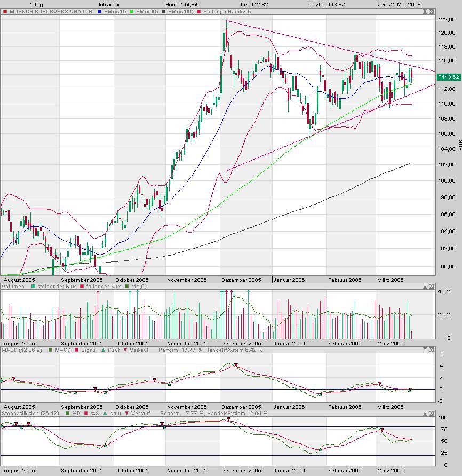
Task: Expand the MACD panel settings box
Action: click(x=425, y=350)
